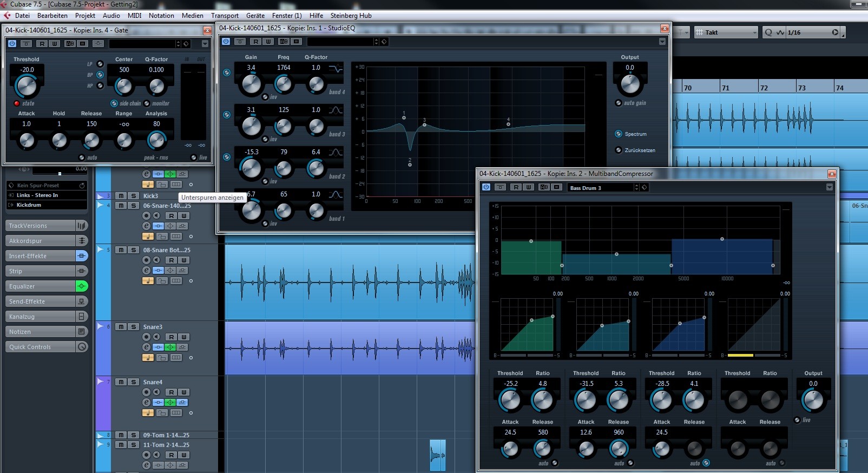Mute the Kick3 track
This screenshot has width=868, height=473.
(121, 196)
